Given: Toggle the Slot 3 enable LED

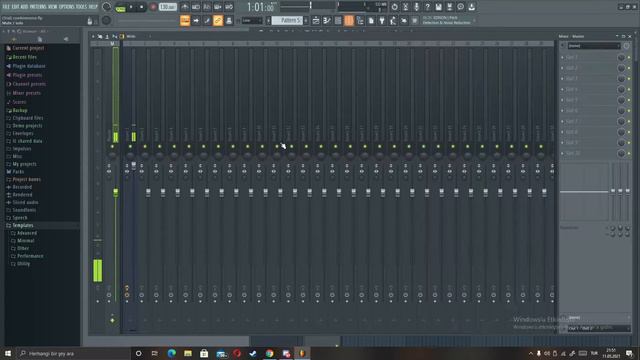Looking at the screenshot, I should click(629, 79).
